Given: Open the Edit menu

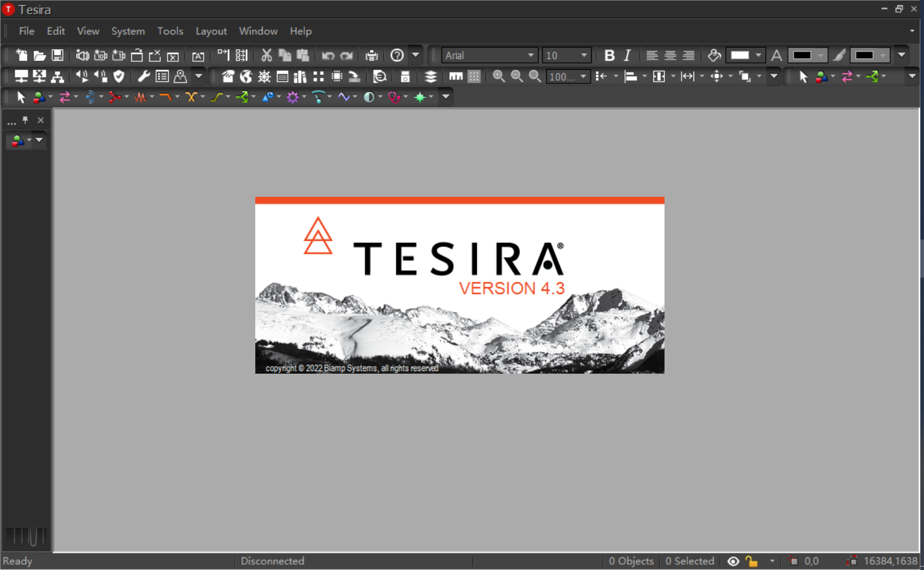Looking at the screenshot, I should (x=56, y=31).
